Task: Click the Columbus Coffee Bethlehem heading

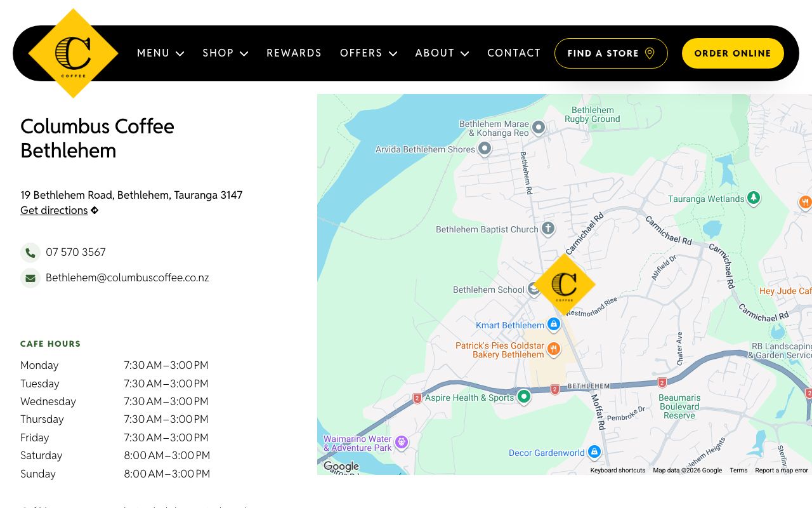Action: pyautogui.click(x=97, y=138)
